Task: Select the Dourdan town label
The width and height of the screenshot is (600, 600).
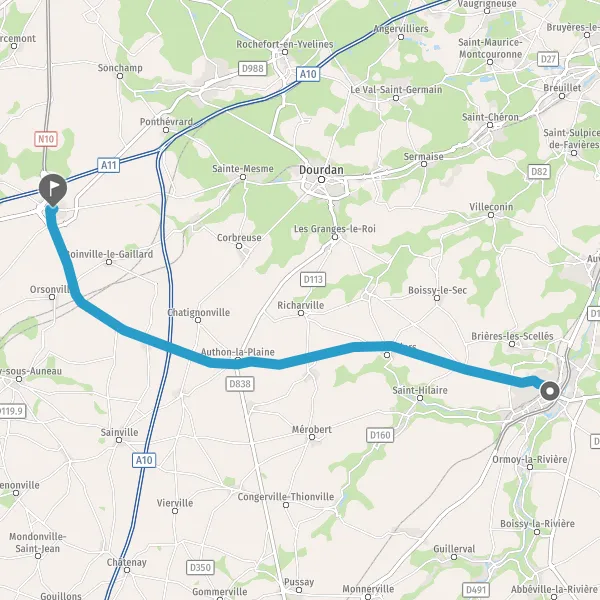Action: click(x=321, y=170)
